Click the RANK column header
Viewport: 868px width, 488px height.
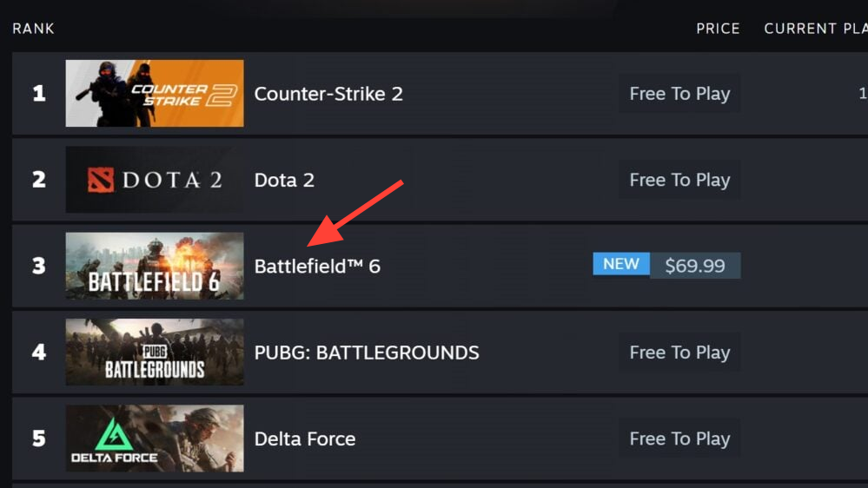click(33, 29)
